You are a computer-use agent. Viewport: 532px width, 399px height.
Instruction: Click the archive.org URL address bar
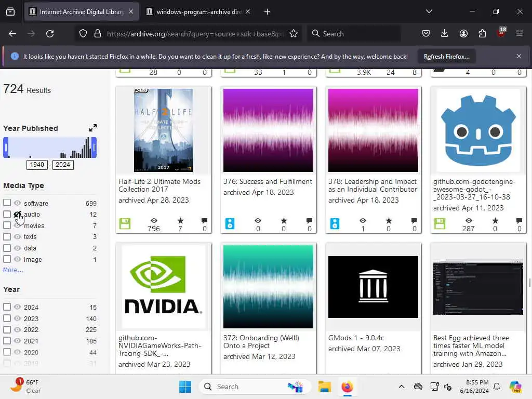coord(194,34)
